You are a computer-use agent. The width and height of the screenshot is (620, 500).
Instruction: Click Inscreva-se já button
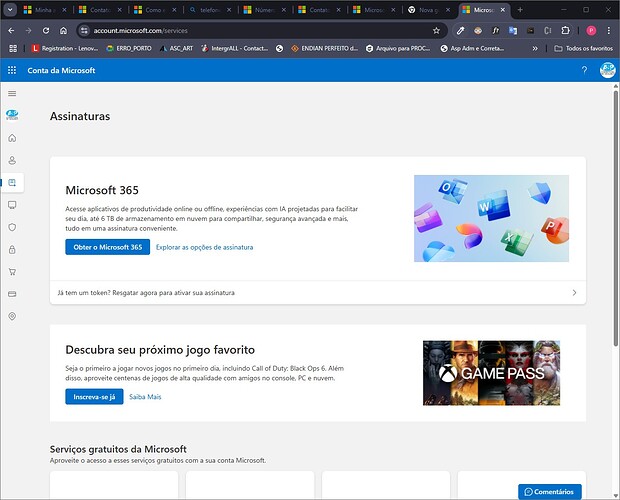click(94, 397)
